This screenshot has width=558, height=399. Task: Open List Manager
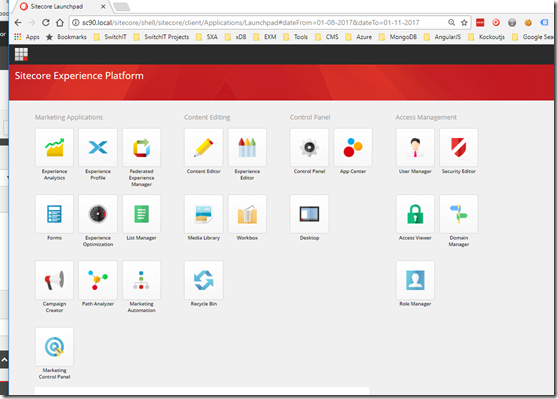pyautogui.click(x=142, y=214)
